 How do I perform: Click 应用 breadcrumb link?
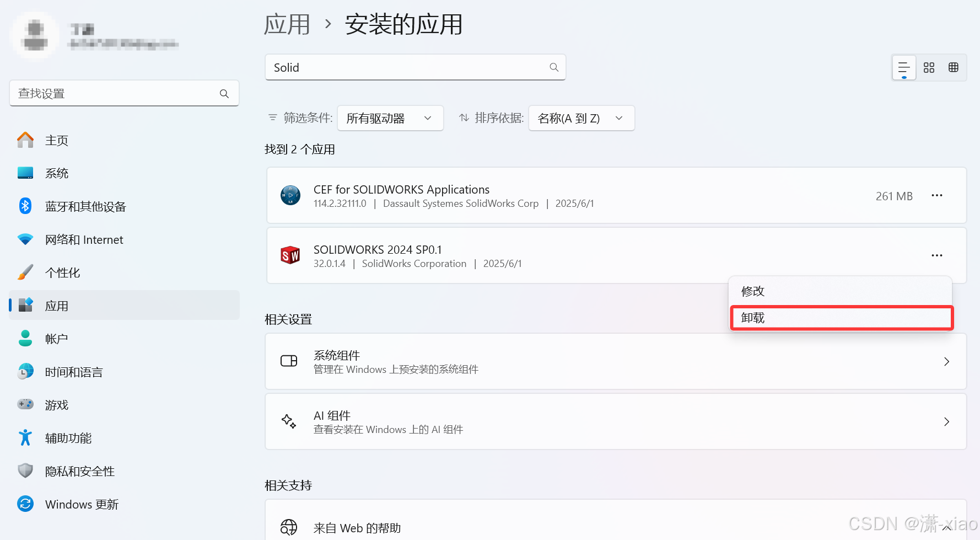click(287, 25)
